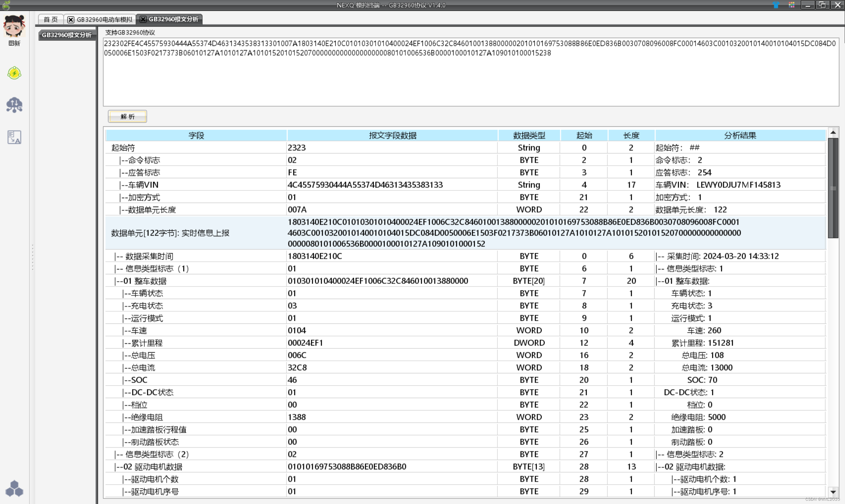Click the scrollbar up arrow in results table
Viewport: 845px width, 504px height.
pos(833,132)
